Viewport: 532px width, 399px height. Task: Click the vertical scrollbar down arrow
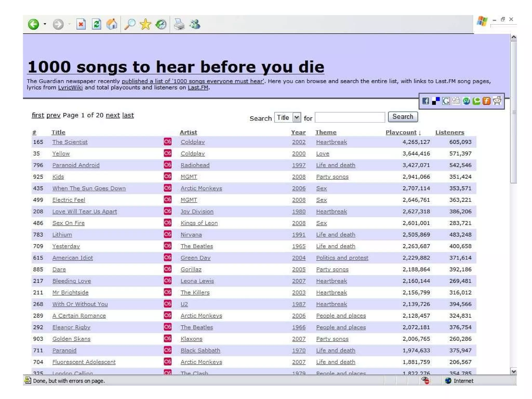[513, 371]
